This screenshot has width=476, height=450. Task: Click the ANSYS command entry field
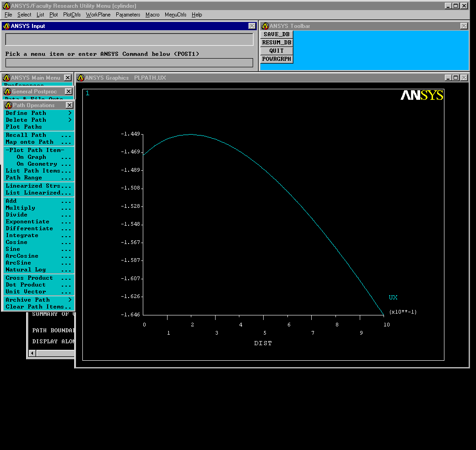130,63
